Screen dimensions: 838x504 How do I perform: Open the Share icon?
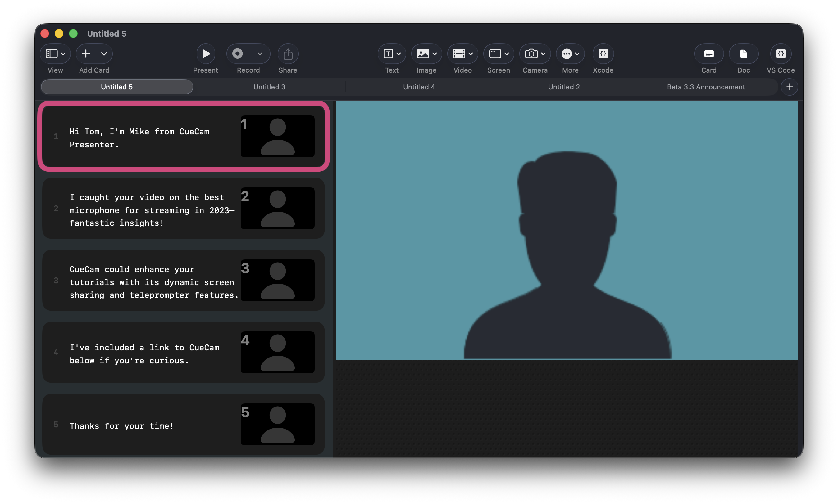[288, 54]
